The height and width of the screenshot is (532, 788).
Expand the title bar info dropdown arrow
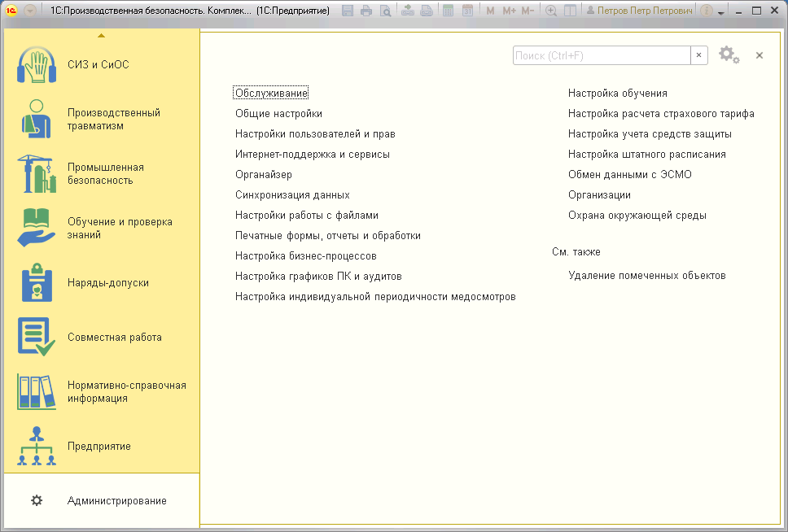tap(720, 12)
